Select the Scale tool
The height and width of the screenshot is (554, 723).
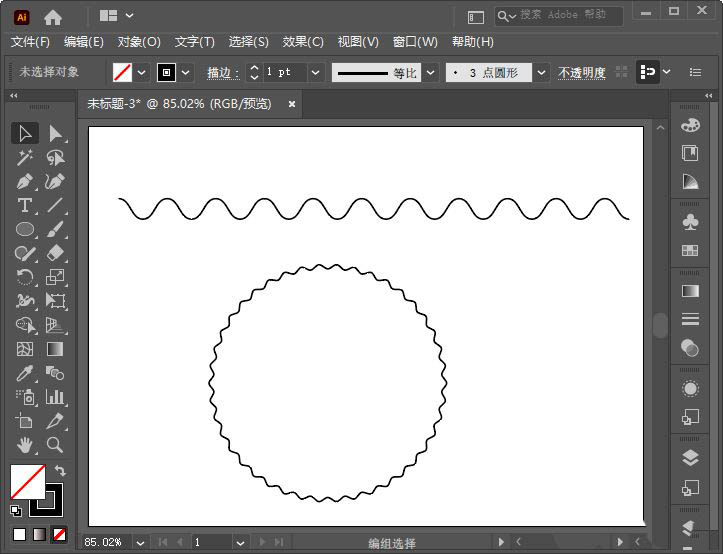pos(55,277)
